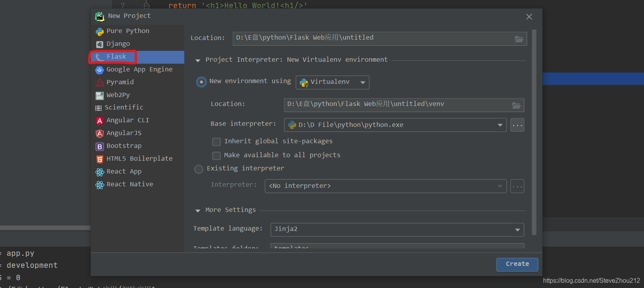Select the Pyramid project icon
The width and height of the screenshot is (644, 288).
[100, 83]
